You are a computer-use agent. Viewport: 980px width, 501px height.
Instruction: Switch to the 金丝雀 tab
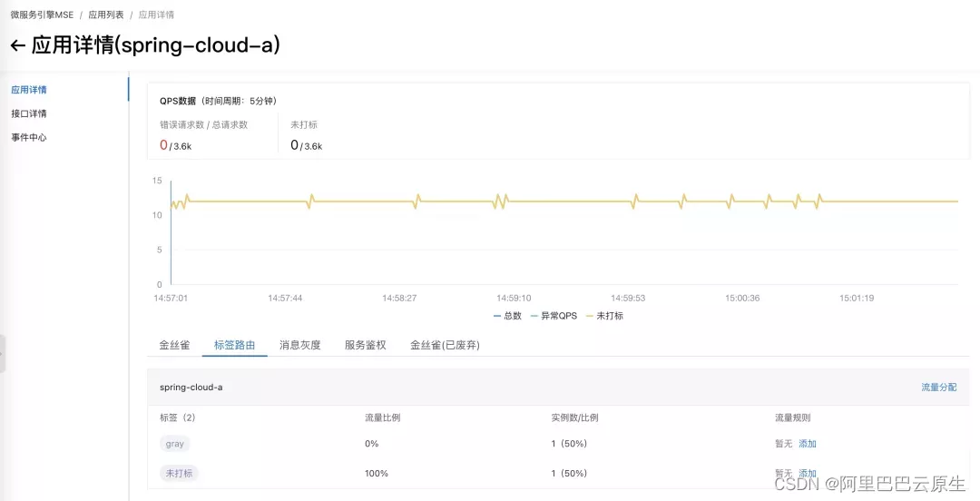pos(174,345)
